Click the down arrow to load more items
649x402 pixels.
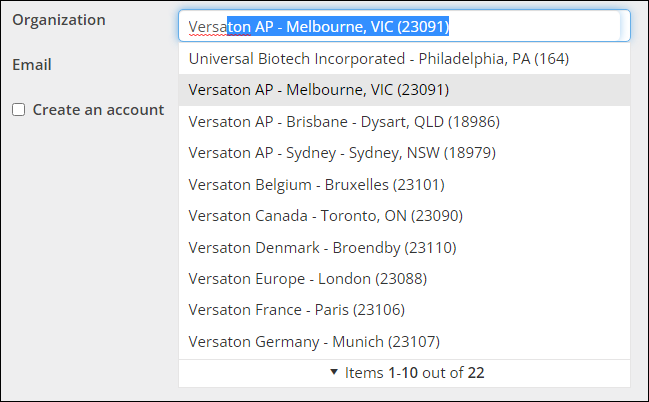coord(334,373)
